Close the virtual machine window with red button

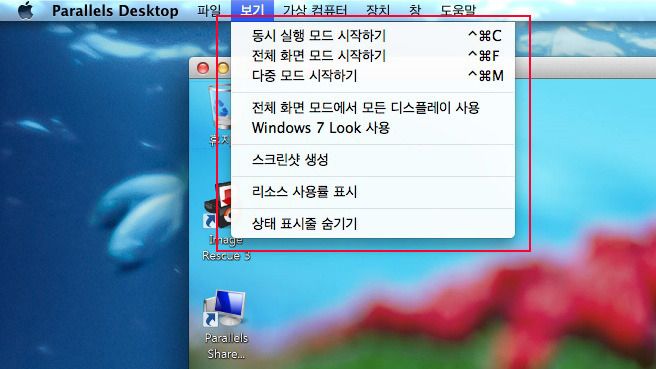coord(203,68)
